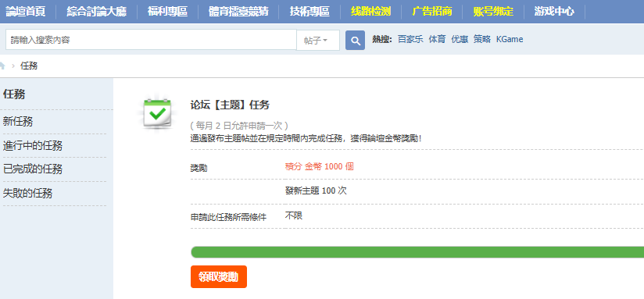
Task: Click the 申請此任務所需條件 label
Action: pyautogui.click(x=228, y=217)
